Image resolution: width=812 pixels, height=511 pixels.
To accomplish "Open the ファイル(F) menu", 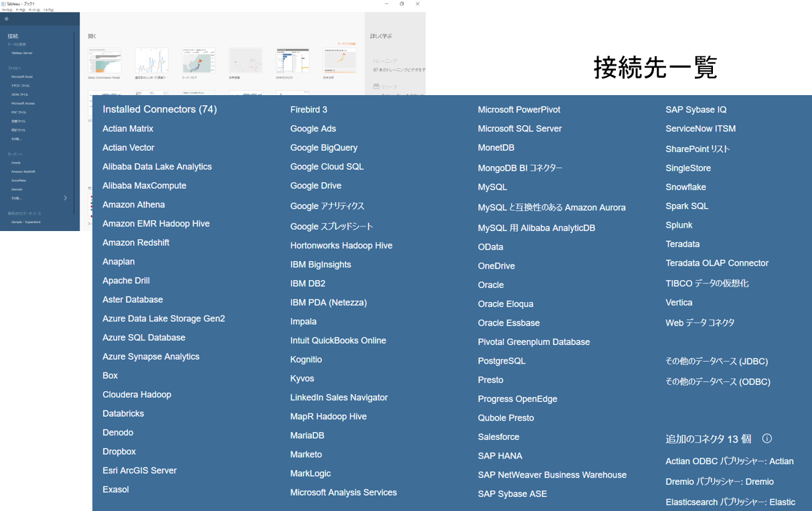I will 7,10.
